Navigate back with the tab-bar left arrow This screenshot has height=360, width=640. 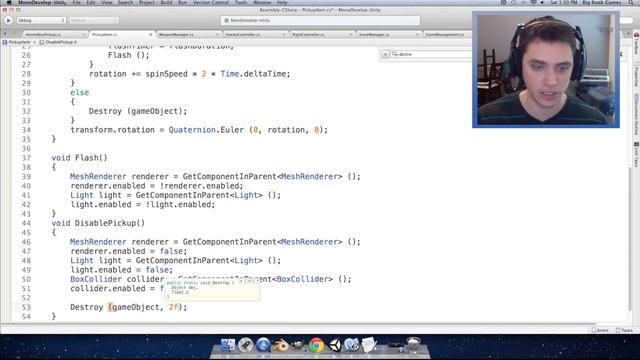(5, 34)
